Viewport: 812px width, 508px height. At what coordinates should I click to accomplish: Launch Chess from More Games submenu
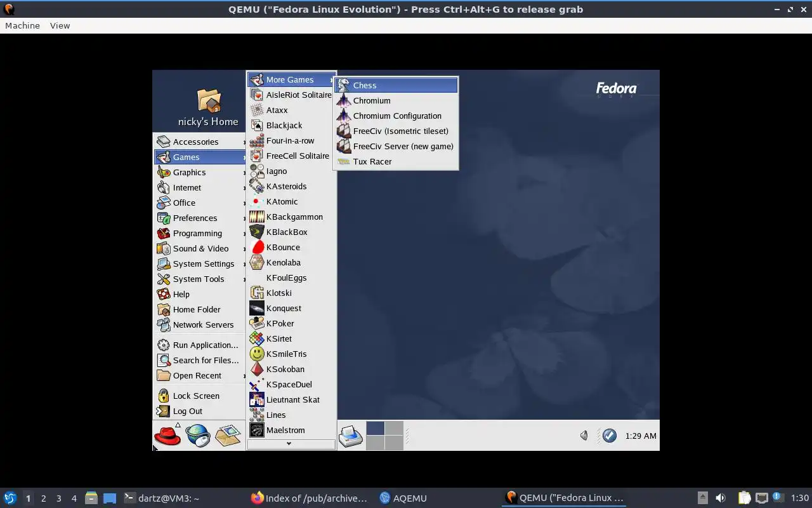(x=396, y=85)
